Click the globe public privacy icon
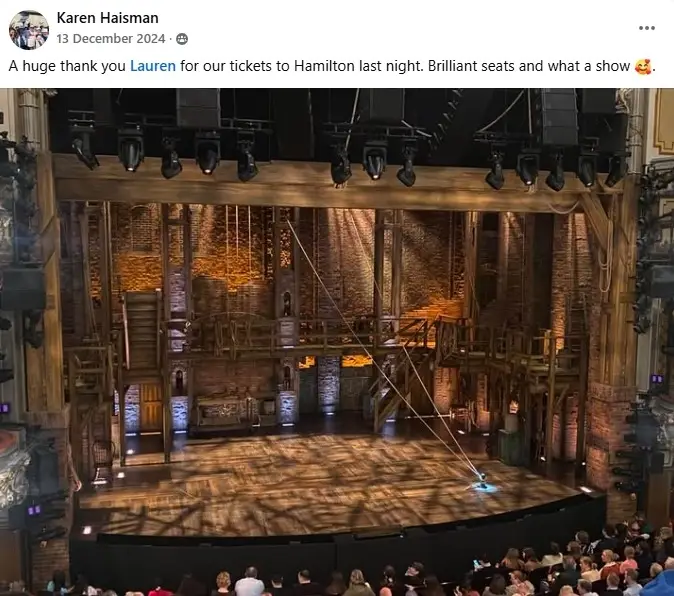Screen dimensions: 674x596 tap(182, 39)
